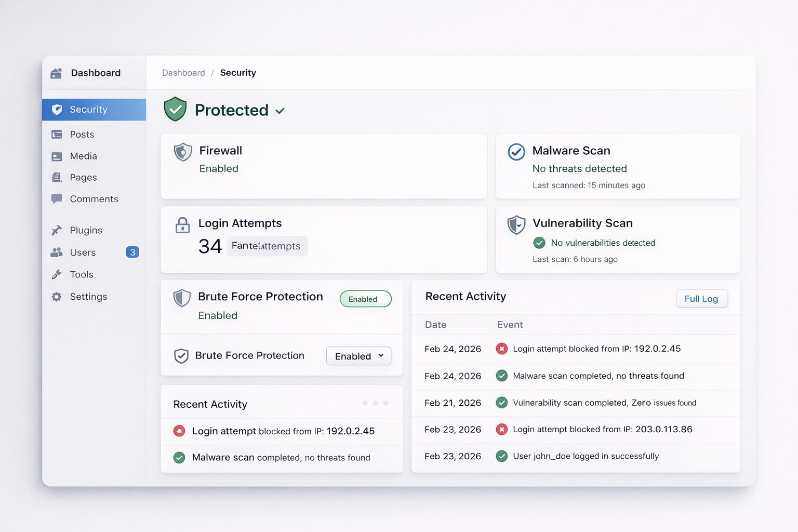Screen dimensions: 798x532
Task: Click the Users icon in sidebar
Action: (x=57, y=252)
